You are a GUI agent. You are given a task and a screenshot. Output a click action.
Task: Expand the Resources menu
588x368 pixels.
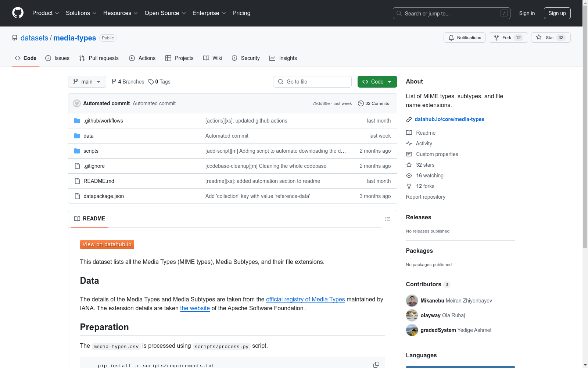click(x=121, y=13)
